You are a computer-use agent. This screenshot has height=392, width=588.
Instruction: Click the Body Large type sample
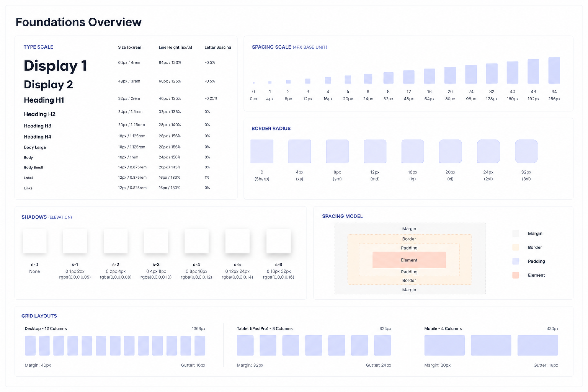35,147
